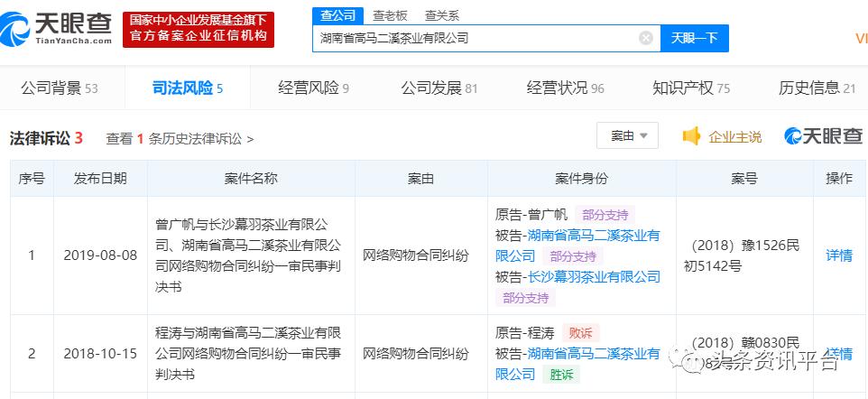This screenshot has width=868, height=399.
Task: Click the 案号 column header
Action: click(744, 179)
